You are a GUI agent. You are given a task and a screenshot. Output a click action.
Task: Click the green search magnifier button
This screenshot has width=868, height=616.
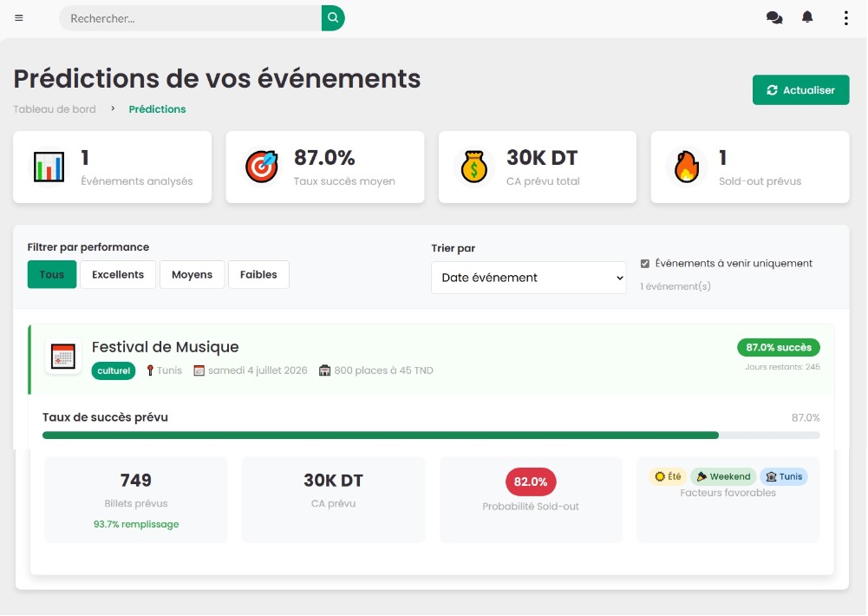pyautogui.click(x=333, y=17)
